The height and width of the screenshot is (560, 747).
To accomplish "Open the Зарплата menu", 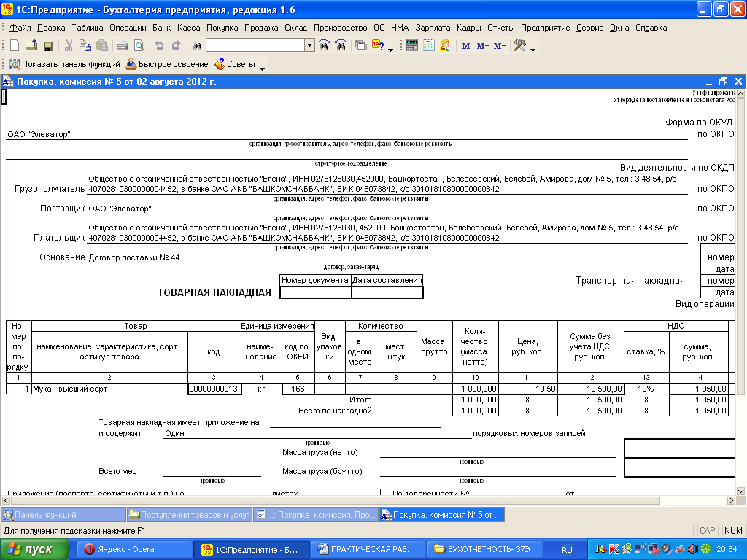I will 433,28.
